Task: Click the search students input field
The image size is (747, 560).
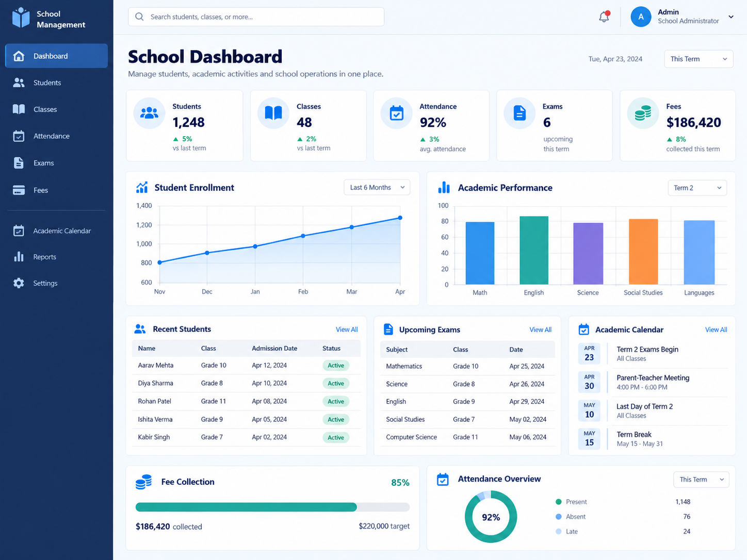Action: pyautogui.click(x=256, y=17)
